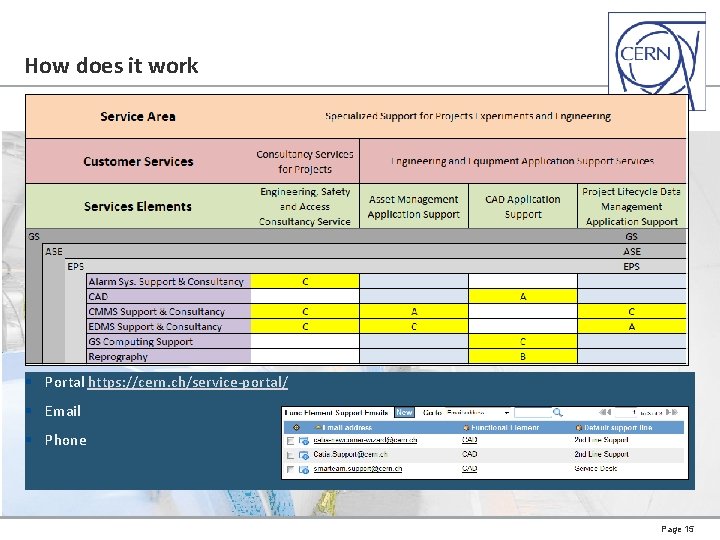Image resolution: width=720 pixels, height=540 pixels.
Task: Click the record icon in the first email row
Action: (304, 441)
